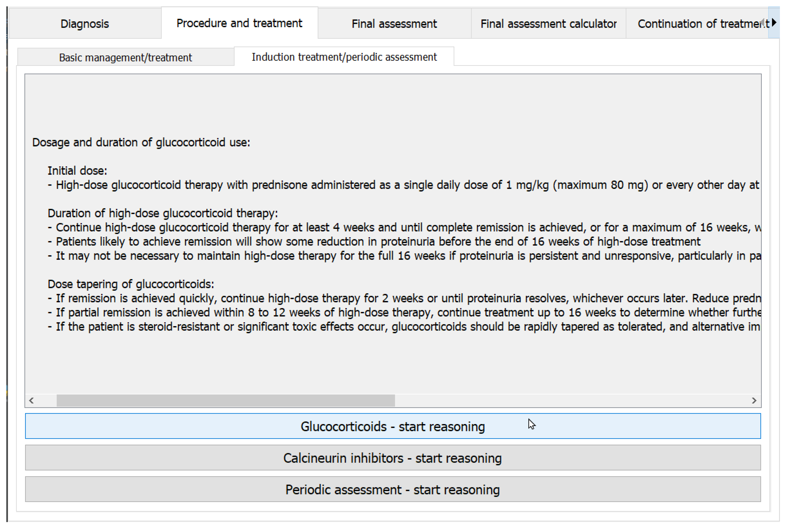Open the Diagnosis tab

point(85,24)
